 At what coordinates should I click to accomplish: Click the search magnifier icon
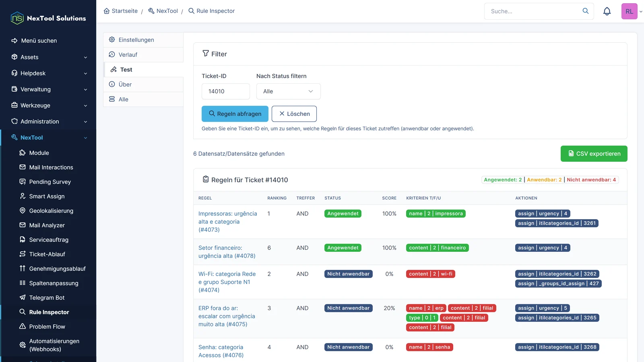[x=586, y=11]
